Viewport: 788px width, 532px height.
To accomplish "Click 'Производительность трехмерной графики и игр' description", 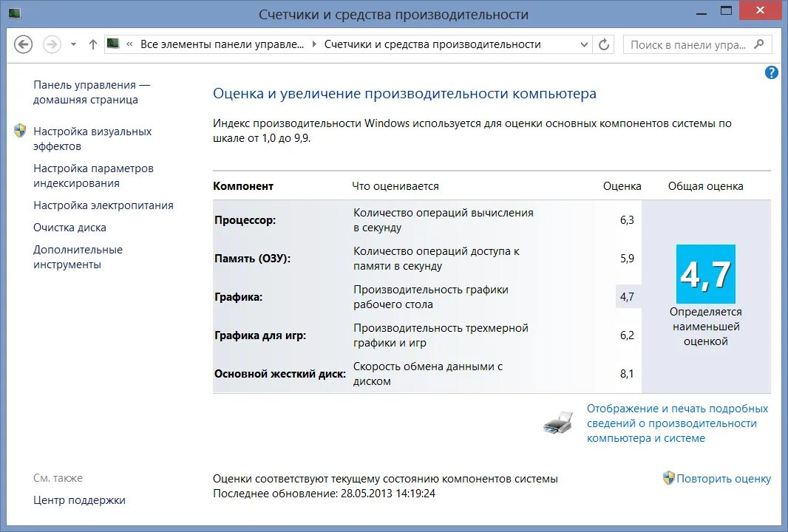I will (x=441, y=335).
